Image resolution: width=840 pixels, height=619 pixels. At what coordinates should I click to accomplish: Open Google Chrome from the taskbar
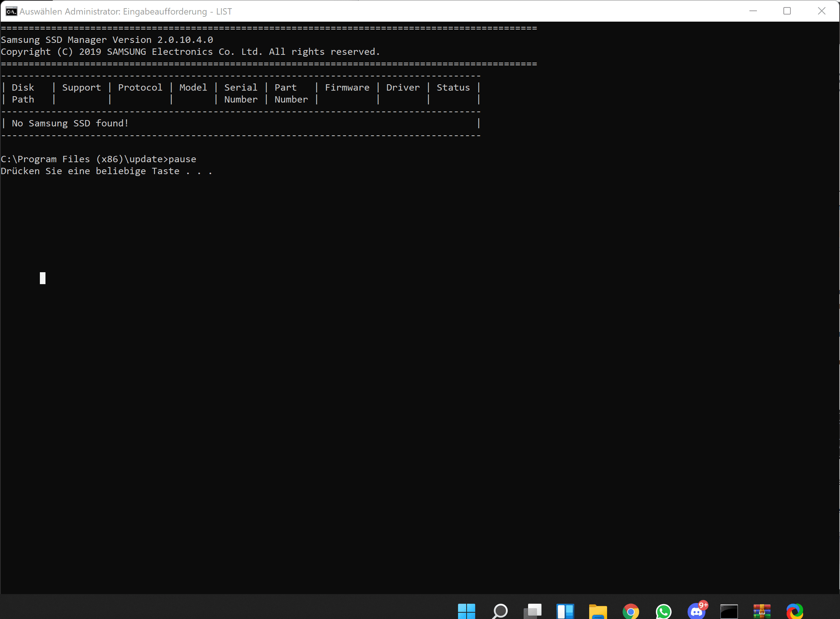631,611
